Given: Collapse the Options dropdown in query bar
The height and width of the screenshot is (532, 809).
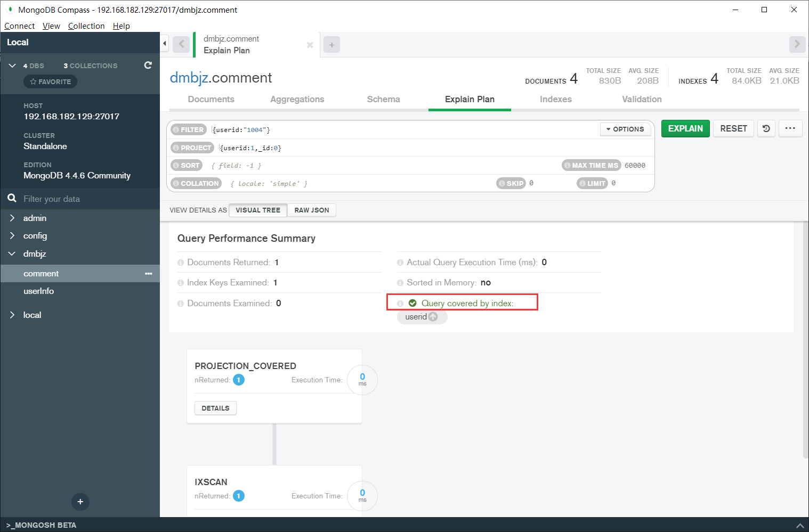Looking at the screenshot, I should coord(625,129).
